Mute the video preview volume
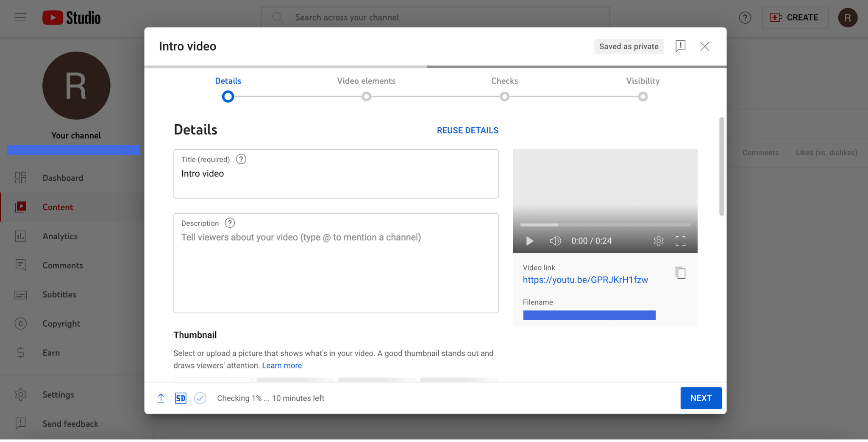The width and height of the screenshot is (868, 442). [555, 241]
